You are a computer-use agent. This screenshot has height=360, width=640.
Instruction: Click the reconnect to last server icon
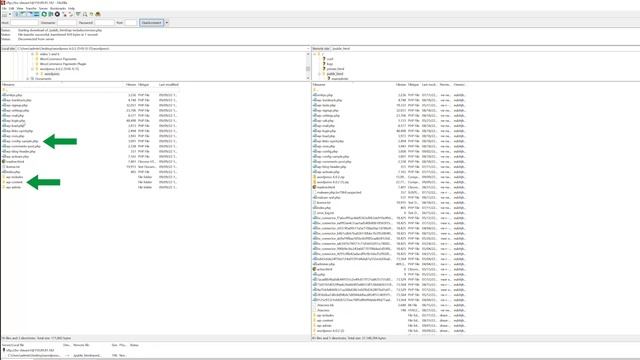coord(71,14)
